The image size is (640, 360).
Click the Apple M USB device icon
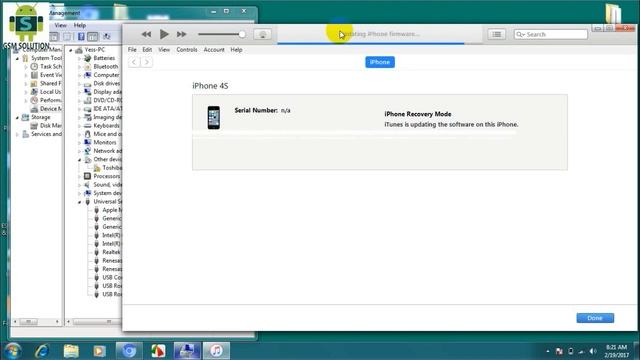pos(97,210)
